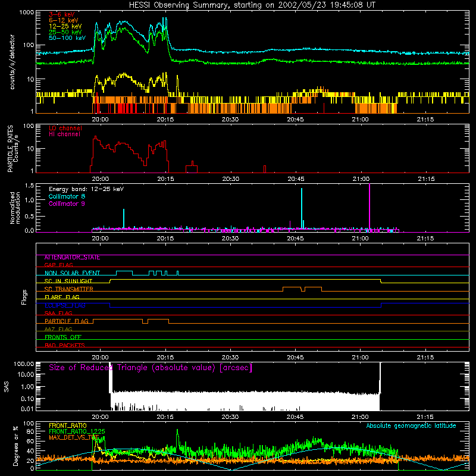Click the yellow 12-25 keV count-rate legend entry

tap(65, 26)
